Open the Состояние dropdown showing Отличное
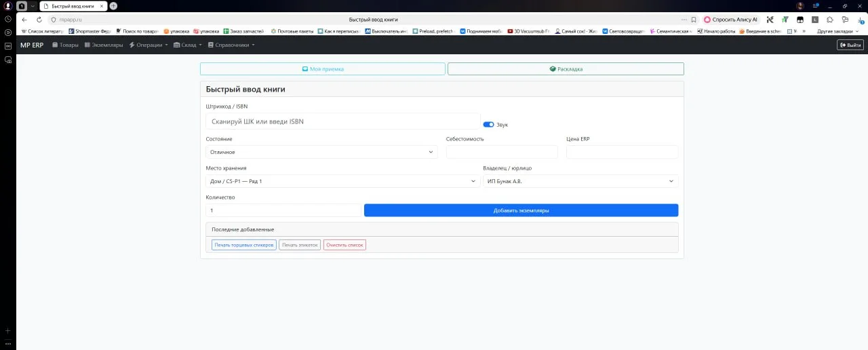Screen dimensions: 868x350 pos(321,152)
